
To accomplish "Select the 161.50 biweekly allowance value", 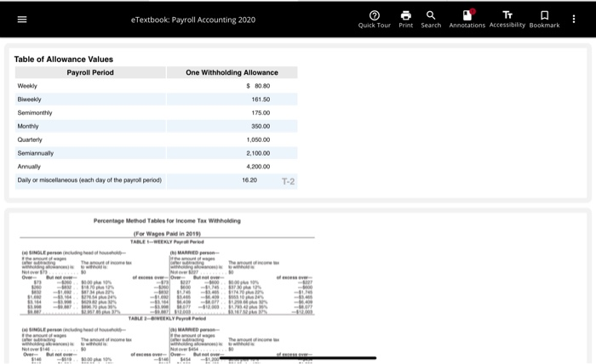I will [261, 100].
